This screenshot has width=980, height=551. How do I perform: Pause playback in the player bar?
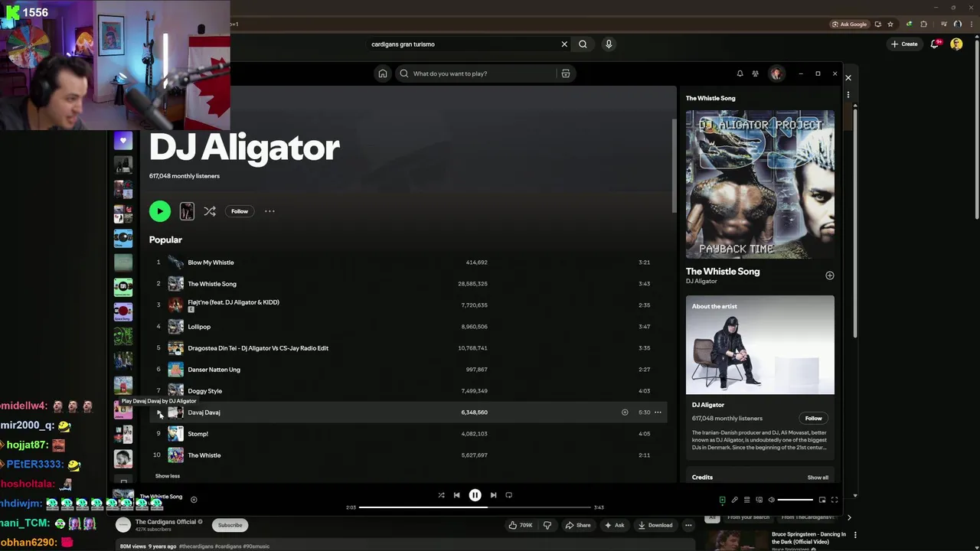(475, 495)
